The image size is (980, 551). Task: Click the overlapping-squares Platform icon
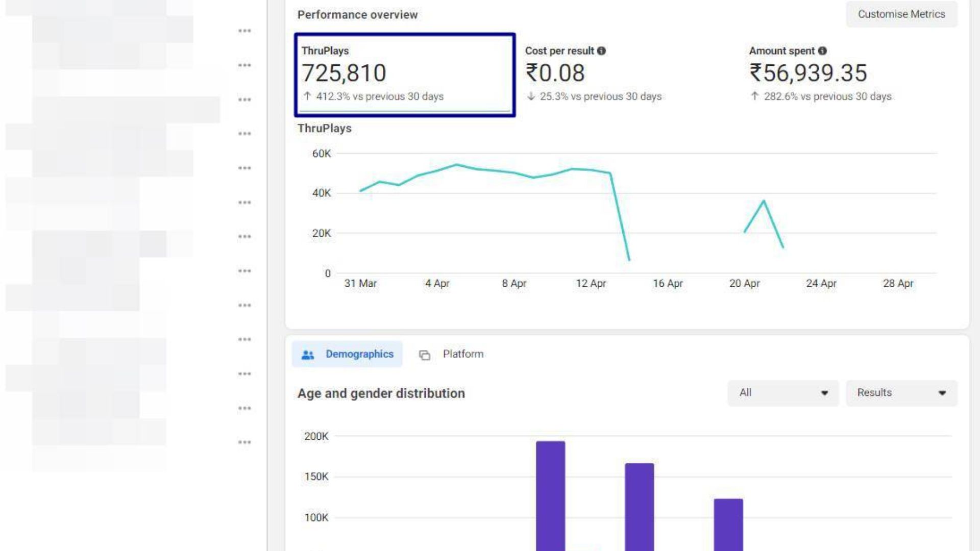[424, 355]
